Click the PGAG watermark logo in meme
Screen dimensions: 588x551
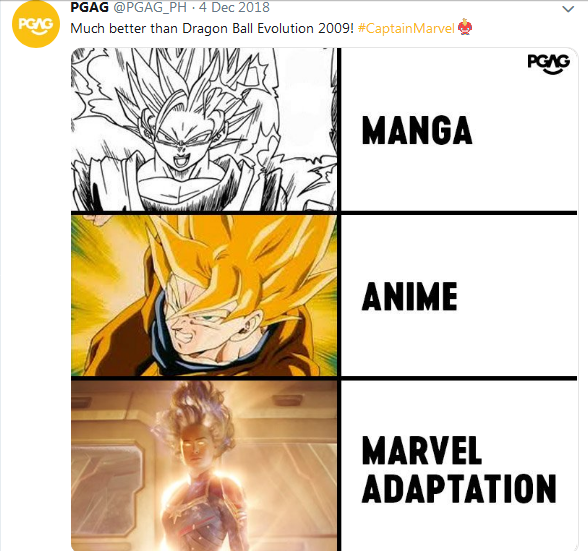coord(549,64)
